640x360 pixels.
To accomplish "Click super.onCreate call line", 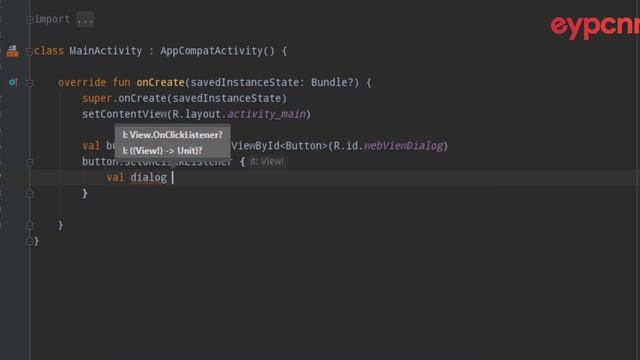I will [x=184, y=98].
